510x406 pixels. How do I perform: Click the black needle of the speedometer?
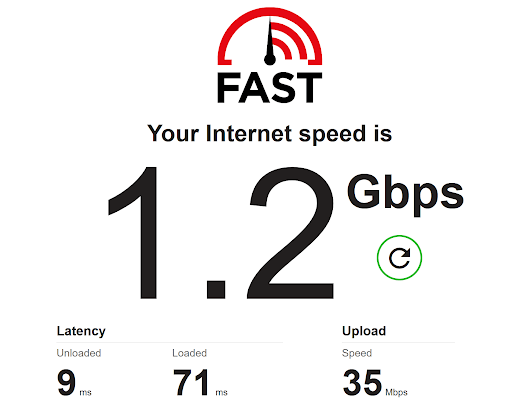tap(269, 42)
